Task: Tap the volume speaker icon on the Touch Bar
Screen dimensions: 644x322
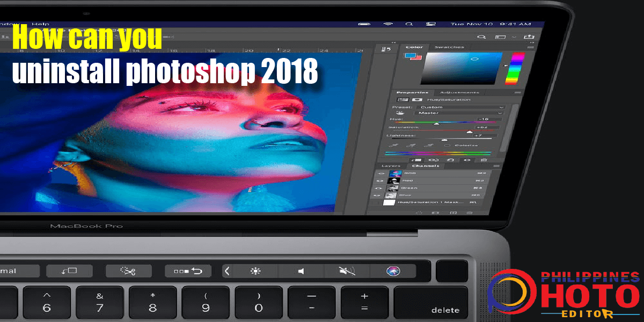Action: tap(301, 271)
